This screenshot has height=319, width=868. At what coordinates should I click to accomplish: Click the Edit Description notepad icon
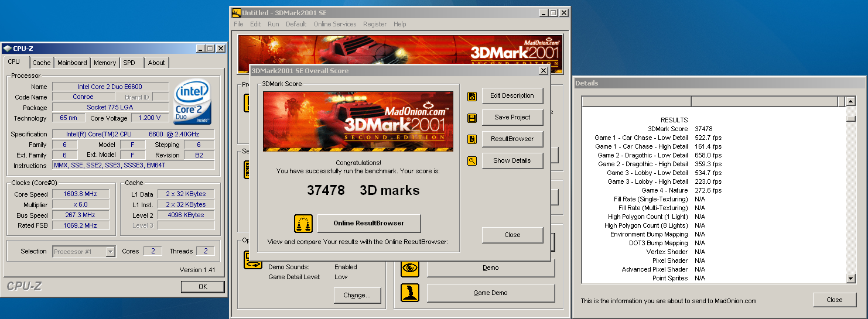coord(472,96)
